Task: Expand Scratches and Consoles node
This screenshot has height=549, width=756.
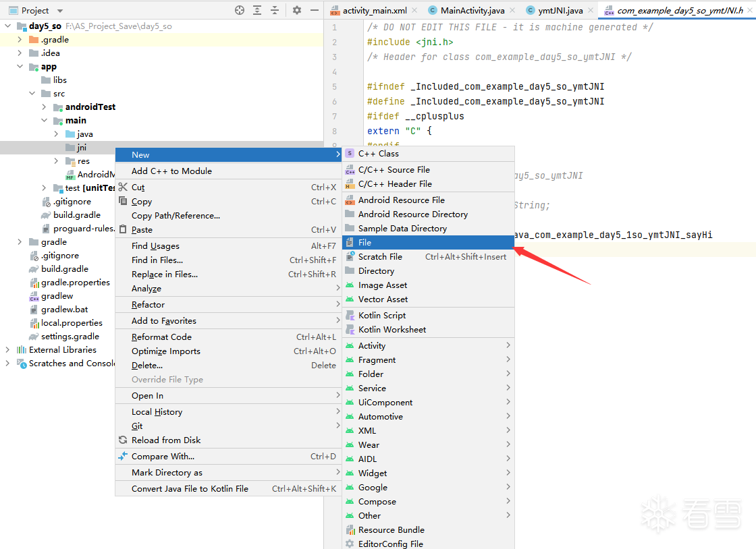Action: point(7,363)
